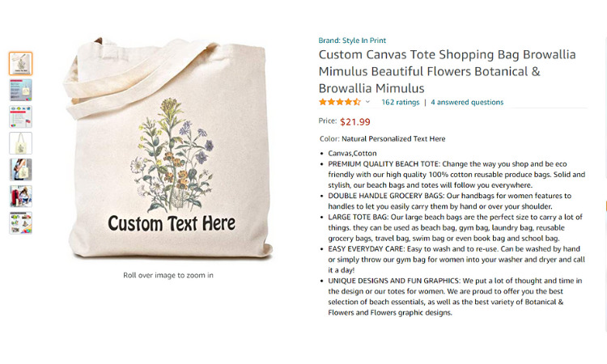Image resolution: width=607 pixels, height=364 pixels.
Task: Select the first highlighted tote bag thumbnail
Action: 21,63
